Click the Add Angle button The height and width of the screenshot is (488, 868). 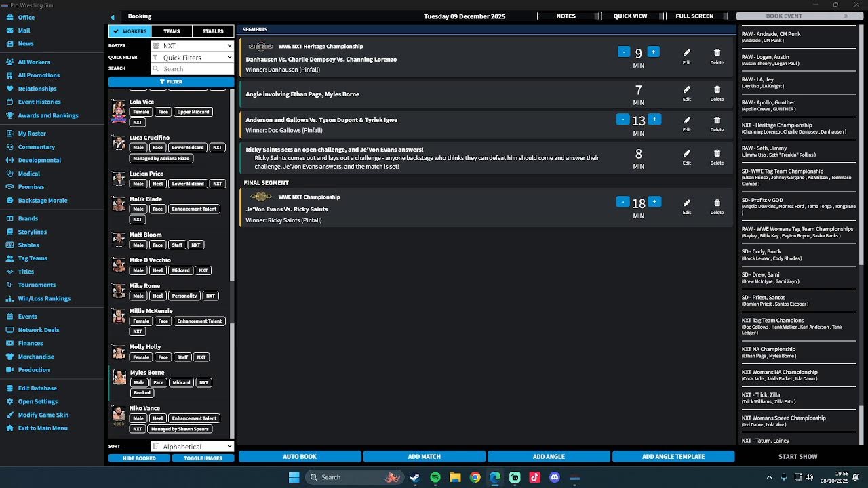pyautogui.click(x=549, y=457)
